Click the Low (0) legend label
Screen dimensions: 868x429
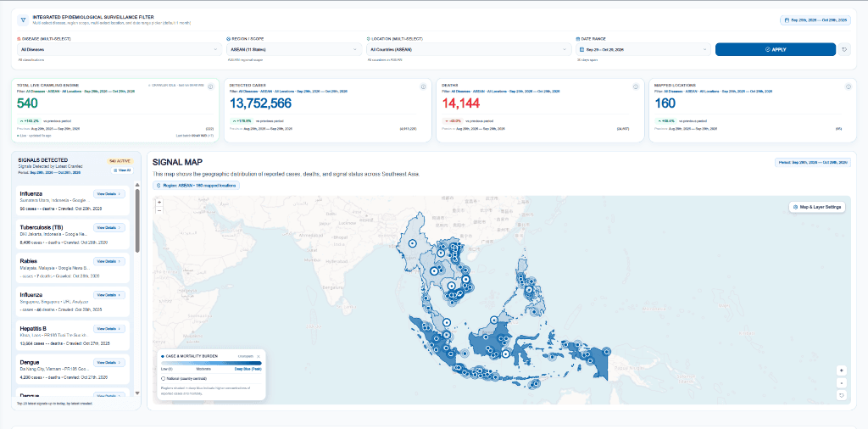point(167,369)
